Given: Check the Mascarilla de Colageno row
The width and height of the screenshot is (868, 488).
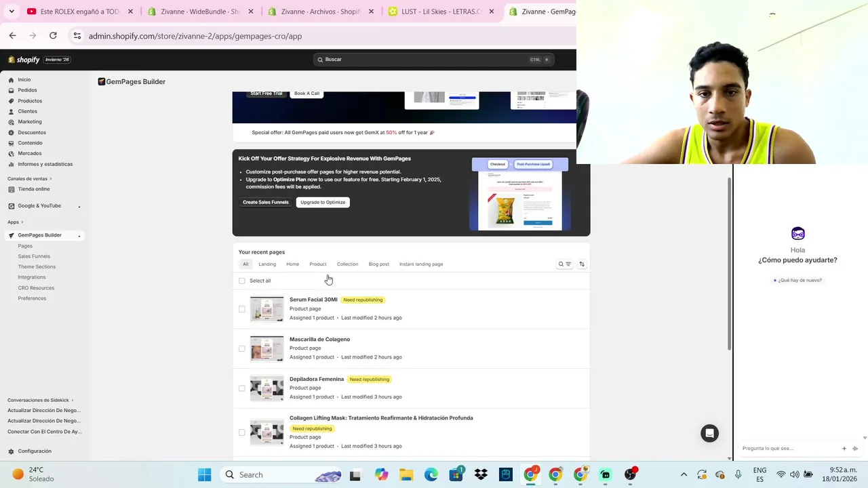Looking at the screenshot, I should tap(241, 348).
